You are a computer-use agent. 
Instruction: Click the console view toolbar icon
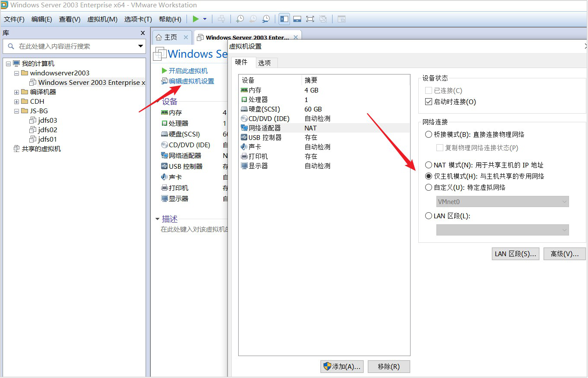[x=342, y=19]
